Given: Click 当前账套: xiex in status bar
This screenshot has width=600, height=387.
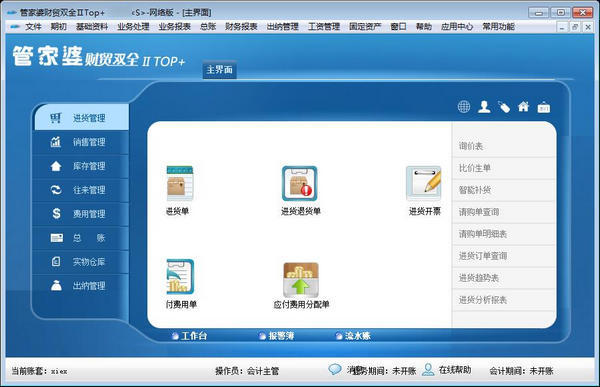Looking at the screenshot, I should (39, 371).
